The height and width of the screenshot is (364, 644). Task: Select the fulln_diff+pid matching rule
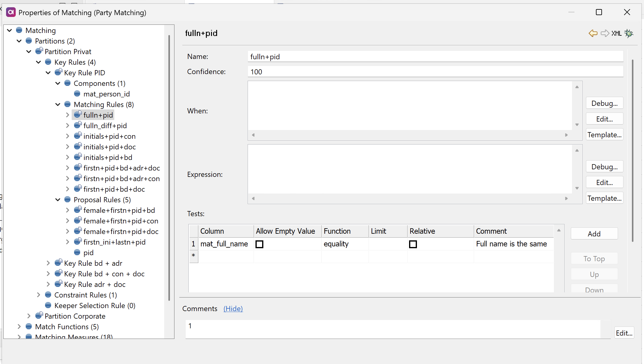(x=105, y=125)
